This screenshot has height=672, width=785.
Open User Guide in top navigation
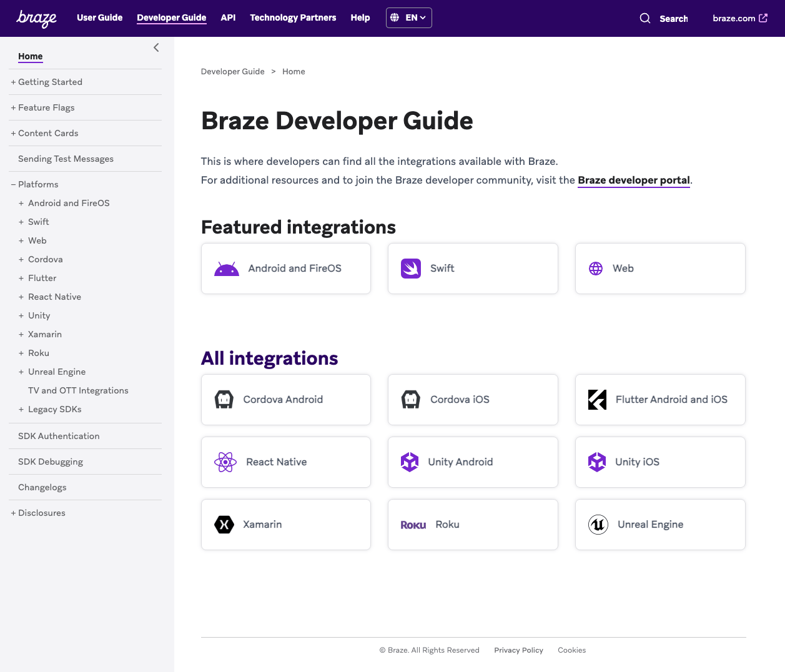pos(100,17)
